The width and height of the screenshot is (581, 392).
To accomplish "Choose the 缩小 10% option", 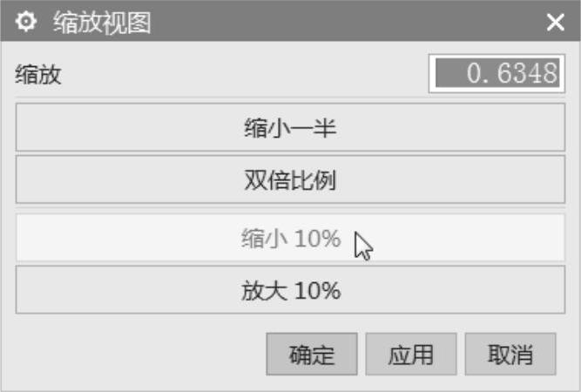I will (x=290, y=238).
